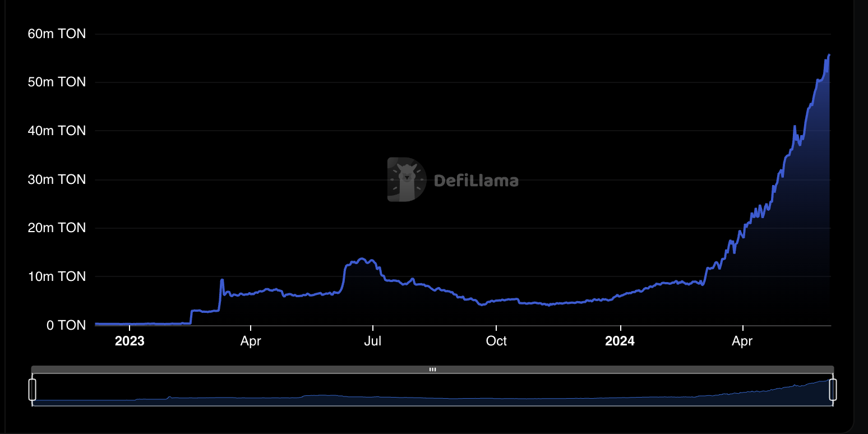Click the 10m TON axis label
Screen dimensions: 868x434
pyautogui.click(x=57, y=276)
